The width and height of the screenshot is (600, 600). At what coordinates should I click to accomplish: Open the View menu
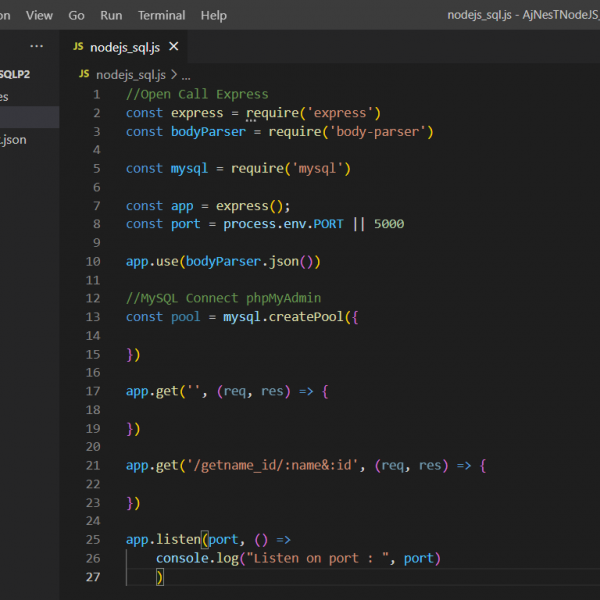coord(39,16)
